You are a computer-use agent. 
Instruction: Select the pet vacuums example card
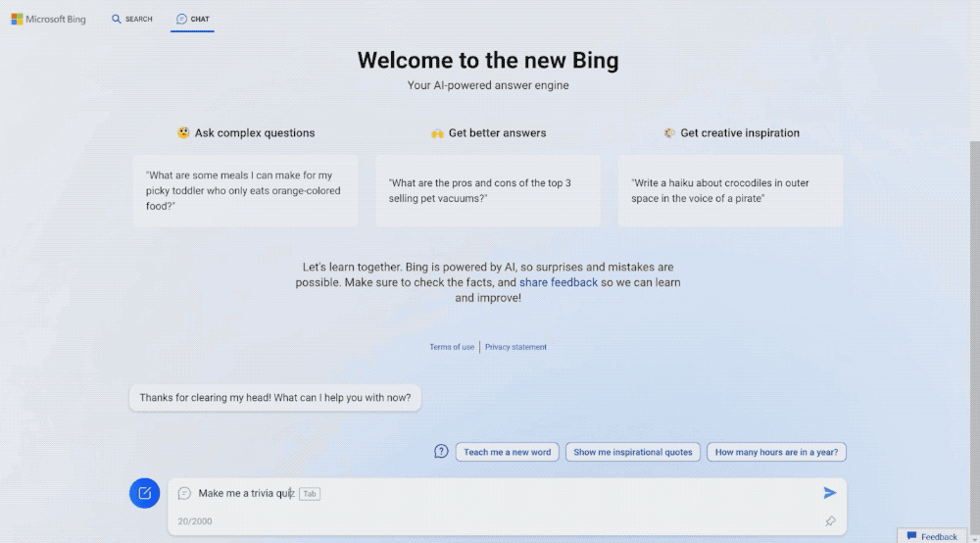coord(488,191)
